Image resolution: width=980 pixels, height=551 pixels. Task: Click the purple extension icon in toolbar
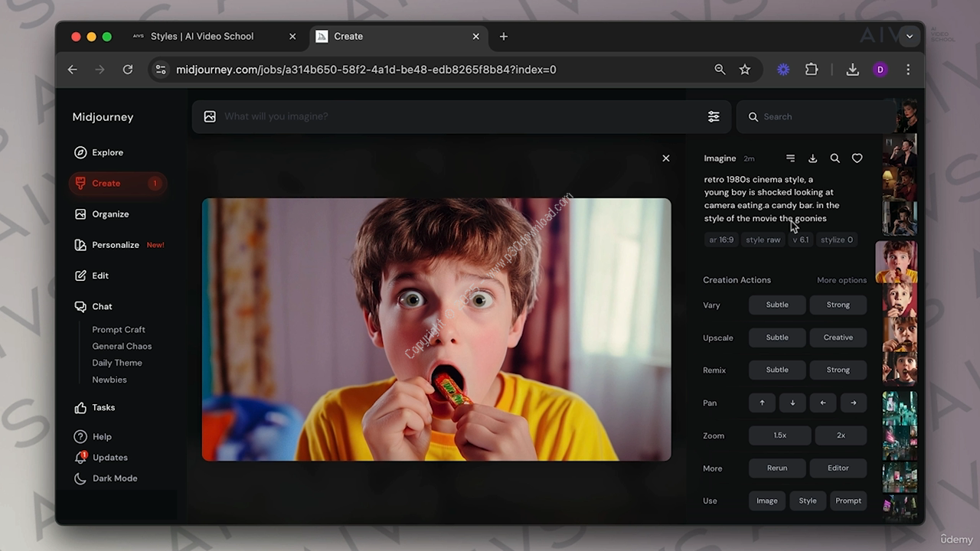[783, 70]
